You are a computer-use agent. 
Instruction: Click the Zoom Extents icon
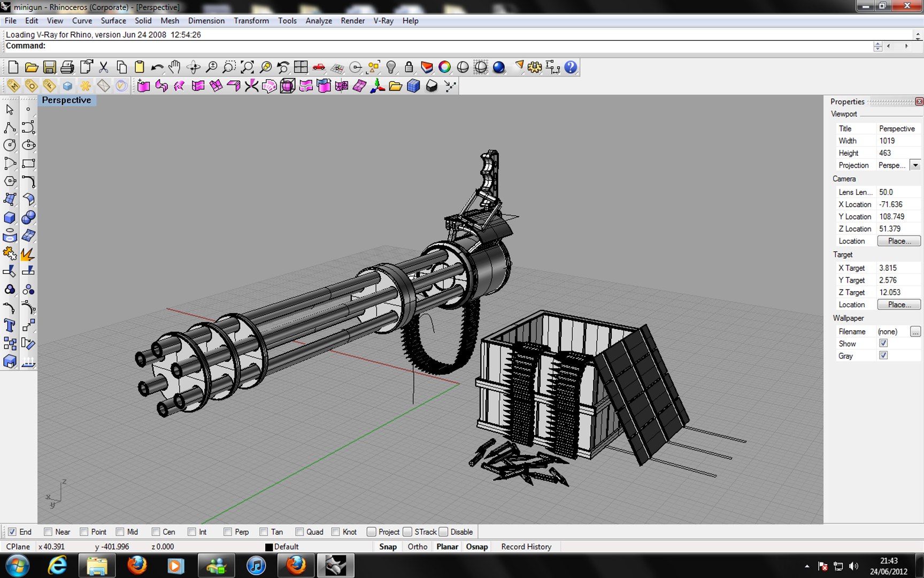point(247,67)
